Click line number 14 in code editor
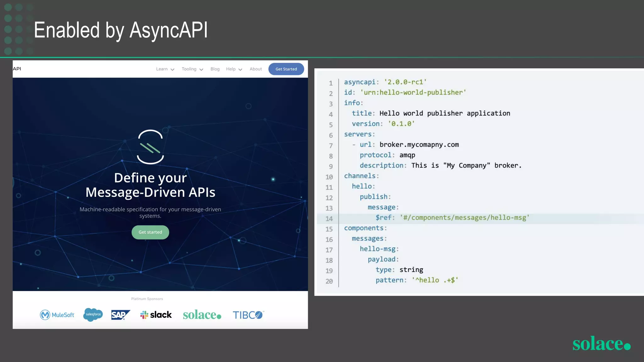Image resolution: width=644 pixels, height=362 pixels. click(x=329, y=219)
